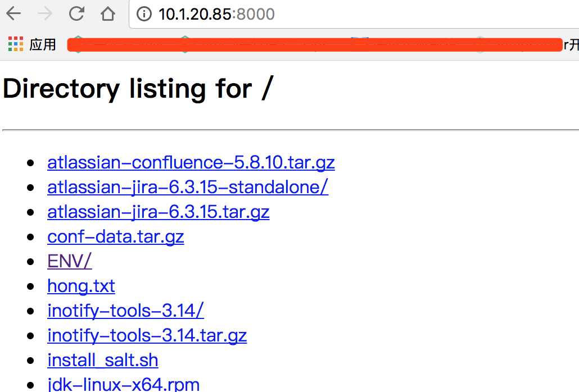Focus the address bar showing 10.1.20.85:8000
This screenshot has width=579, height=392.
click(x=354, y=14)
